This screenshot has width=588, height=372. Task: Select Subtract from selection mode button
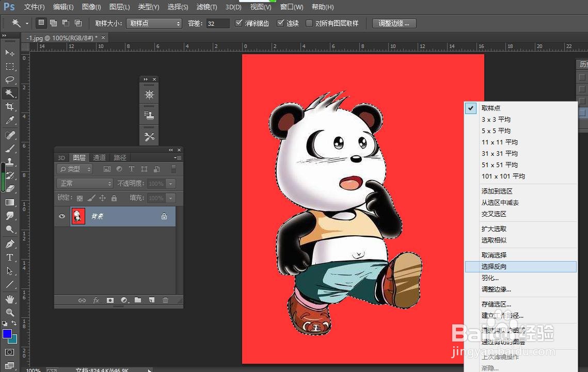[x=66, y=23]
